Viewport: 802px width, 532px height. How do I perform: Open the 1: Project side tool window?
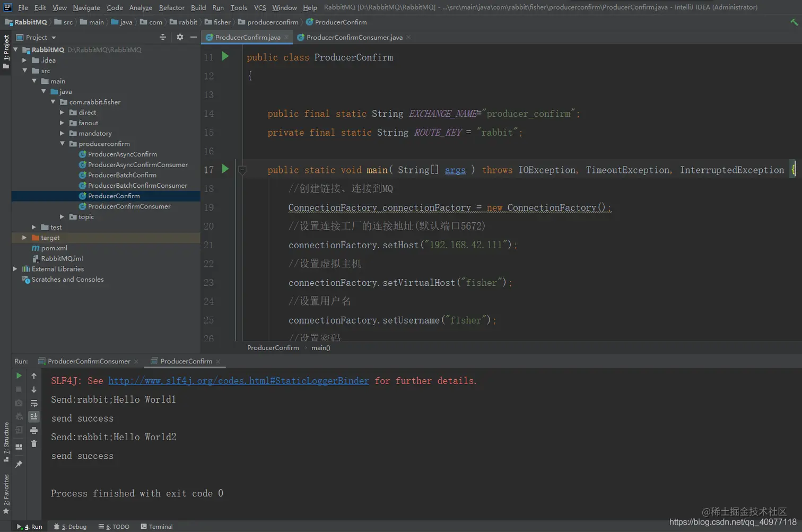pos(6,51)
